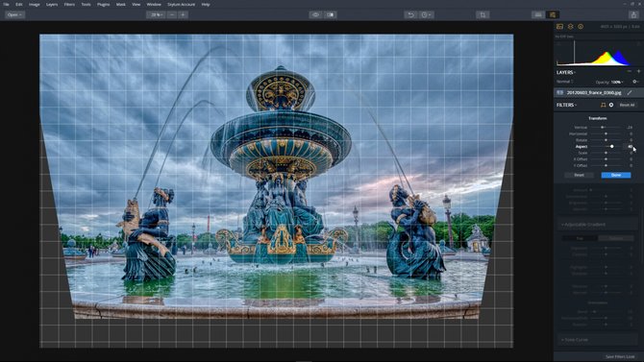Adjust the Horizontal transform slider
Screen dimensions: 644x362
pyautogui.click(x=606, y=133)
